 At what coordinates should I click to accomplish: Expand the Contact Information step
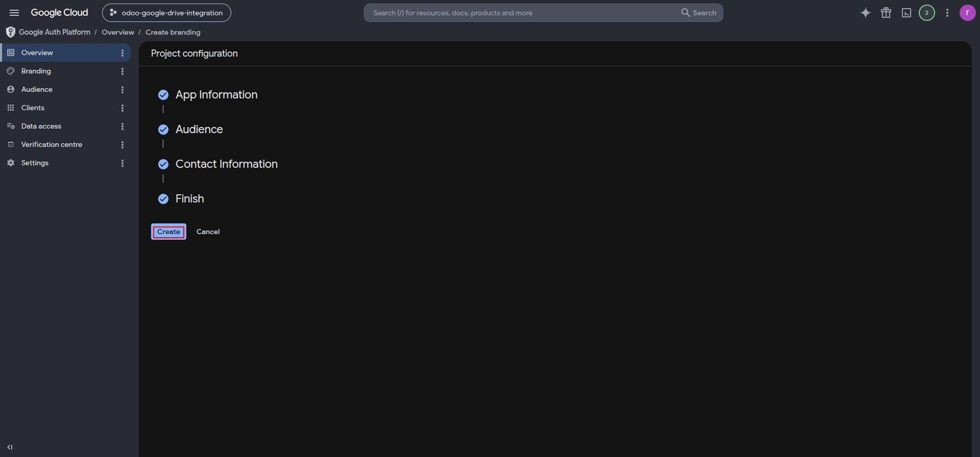point(227,164)
